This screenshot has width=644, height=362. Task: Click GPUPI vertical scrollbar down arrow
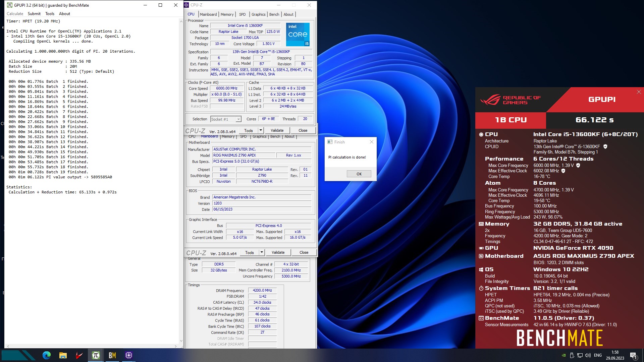tap(181, 341)
